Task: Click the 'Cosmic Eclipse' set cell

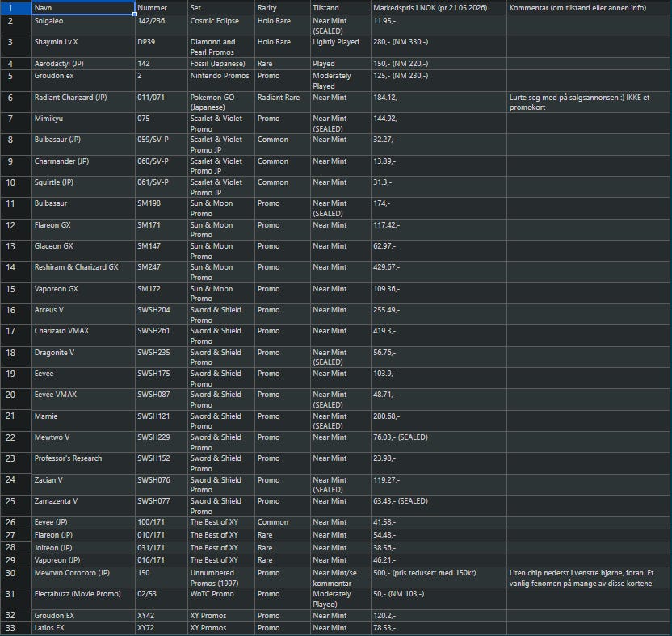Action: click(x=221, y=25)
